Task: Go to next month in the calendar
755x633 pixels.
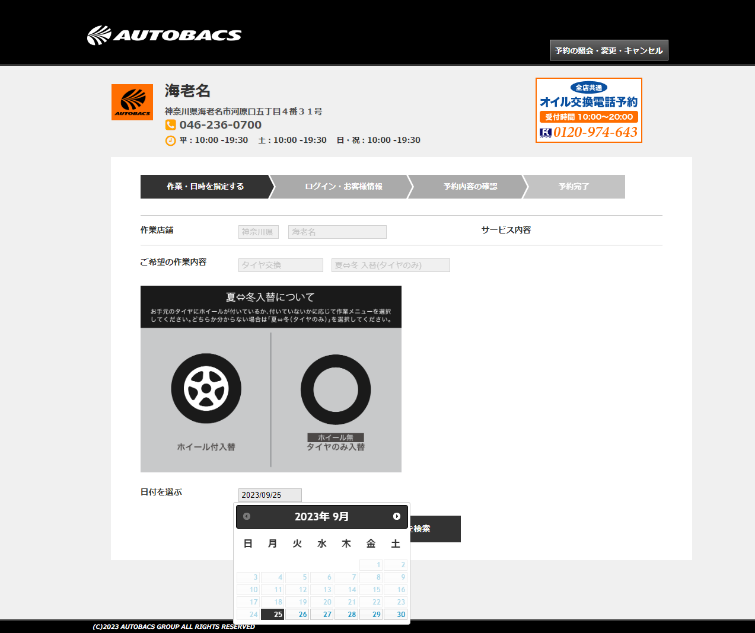Action: 396,517
